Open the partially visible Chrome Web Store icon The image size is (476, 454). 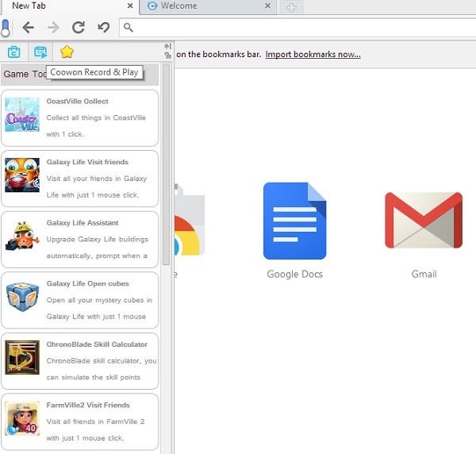(x=190, y=220)
